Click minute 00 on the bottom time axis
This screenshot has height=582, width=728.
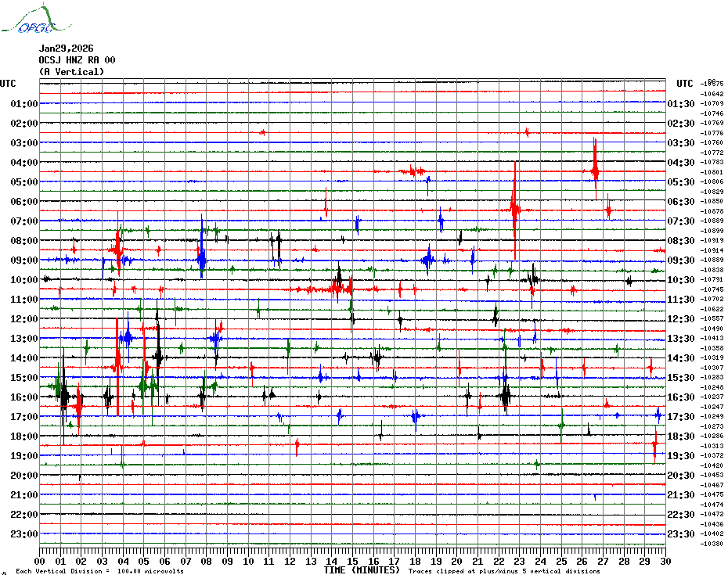41,561
